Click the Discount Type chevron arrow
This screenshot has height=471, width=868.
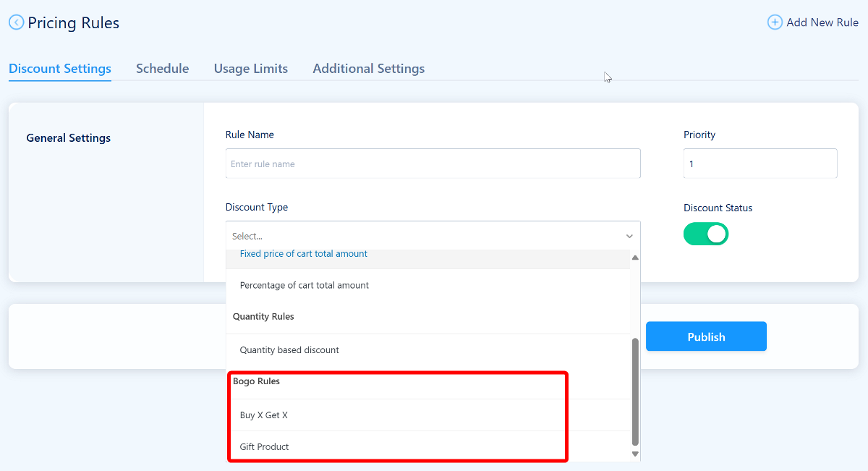629,237
